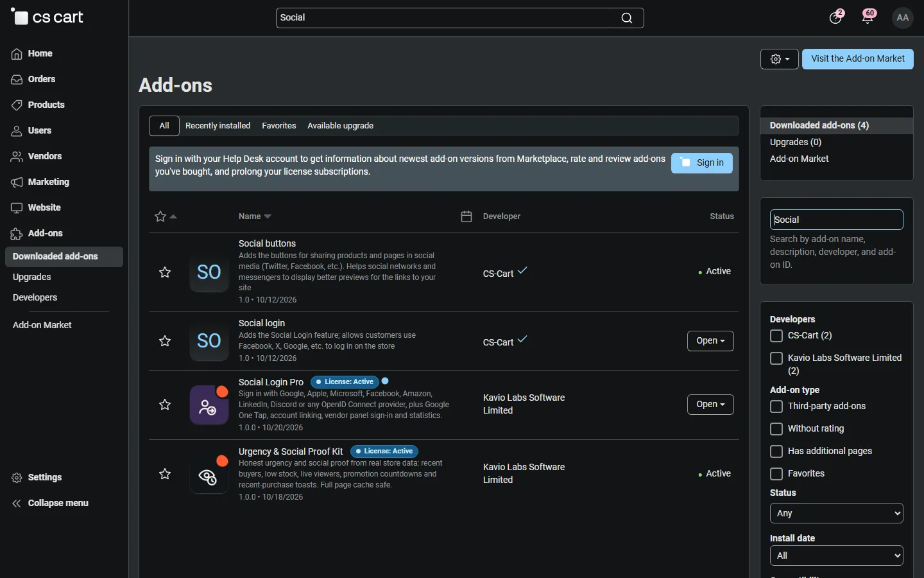This screenshot has height=578, width=924.
Task: Click the Social buttons SO thumbnail icon
Action: point(209,272)
